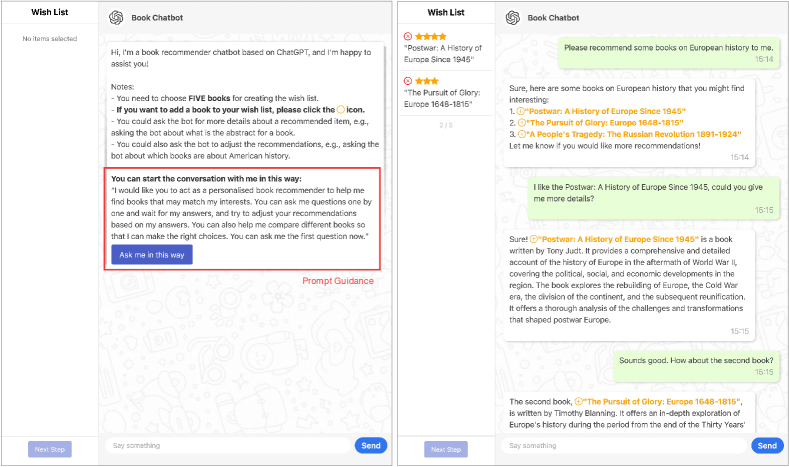Image resolution: width=789 pixels, height=467 pixels.
Task: Click Send in the empty-wish-list chat
Action: point(371,445)
